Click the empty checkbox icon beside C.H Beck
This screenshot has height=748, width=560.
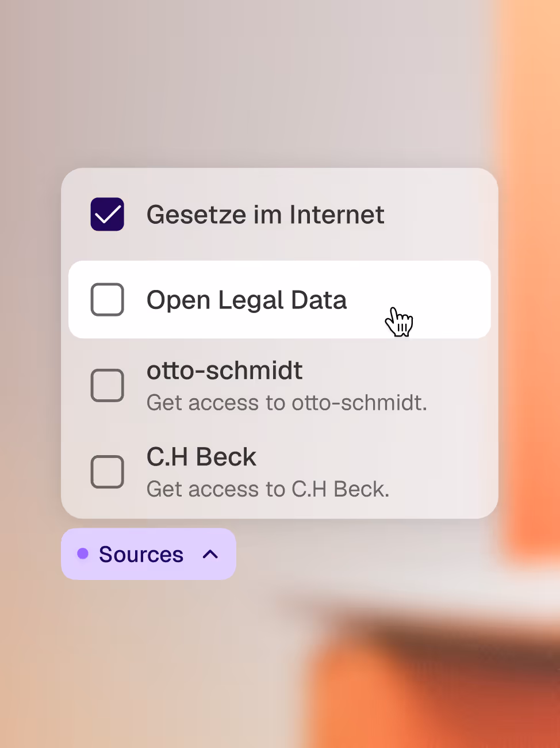(x=107, y=471)
